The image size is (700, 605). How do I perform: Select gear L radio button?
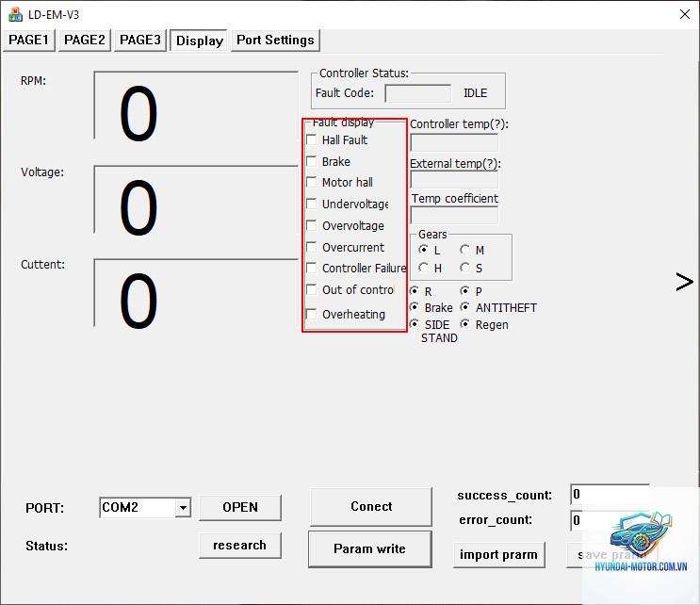coord(423,250)
